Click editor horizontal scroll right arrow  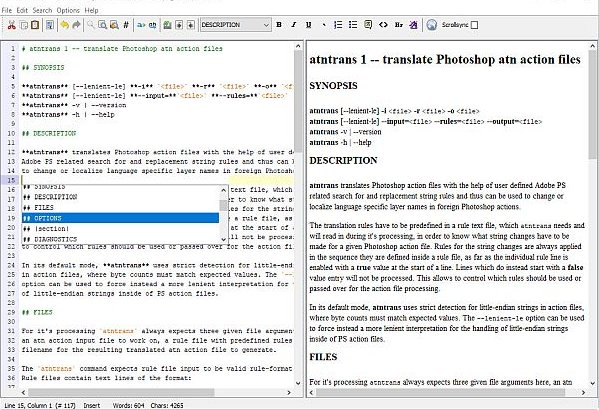[289, 392]
